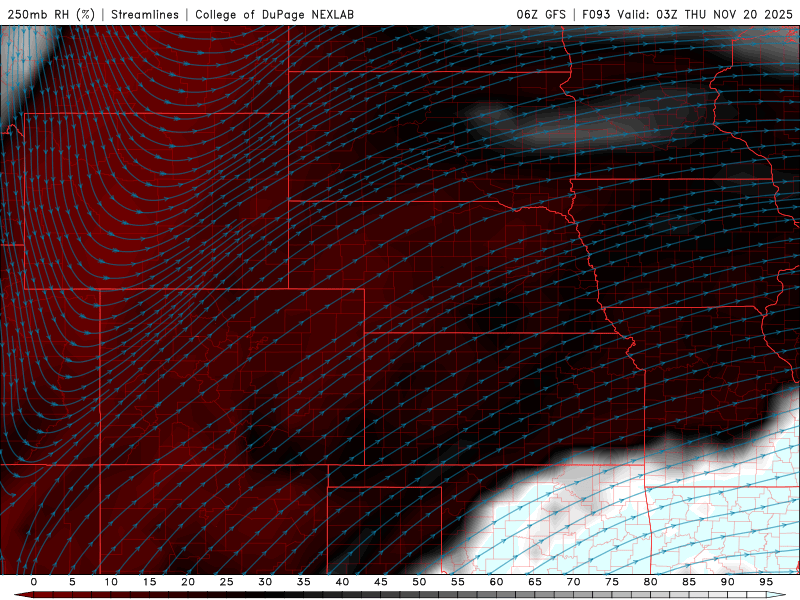Image resolution: width=800 pixels, height=600 pixels.
Task: Click "College of DuPage NEXLAB" text
Action: tap(274, 14)
